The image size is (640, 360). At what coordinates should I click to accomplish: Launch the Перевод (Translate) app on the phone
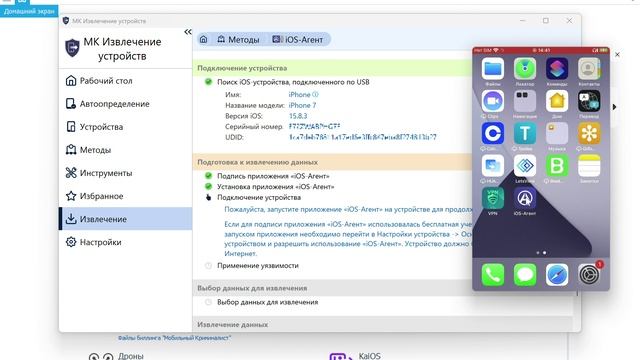pos(589,101)
